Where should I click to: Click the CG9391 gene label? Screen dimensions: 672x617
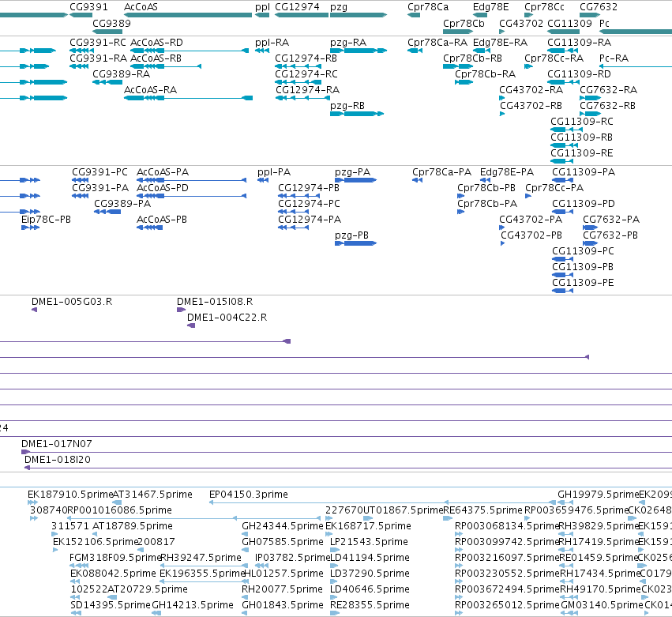(x=88, y=7)
